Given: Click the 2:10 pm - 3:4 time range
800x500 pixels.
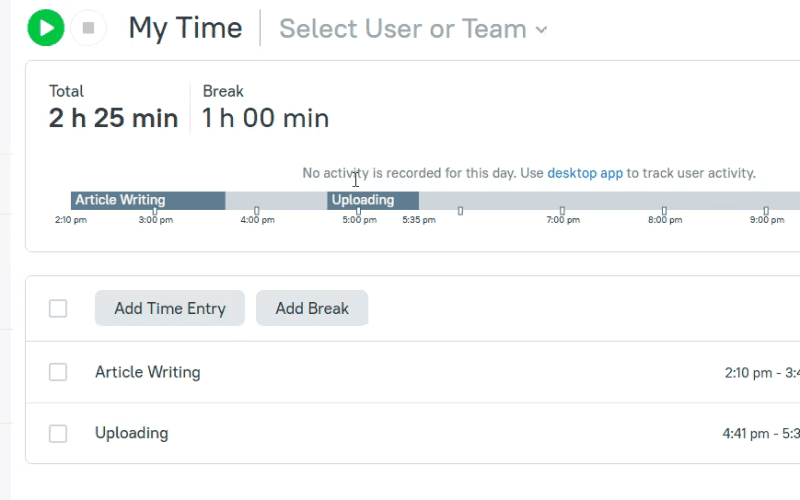Looking at the screenshot, I should 762,372.
